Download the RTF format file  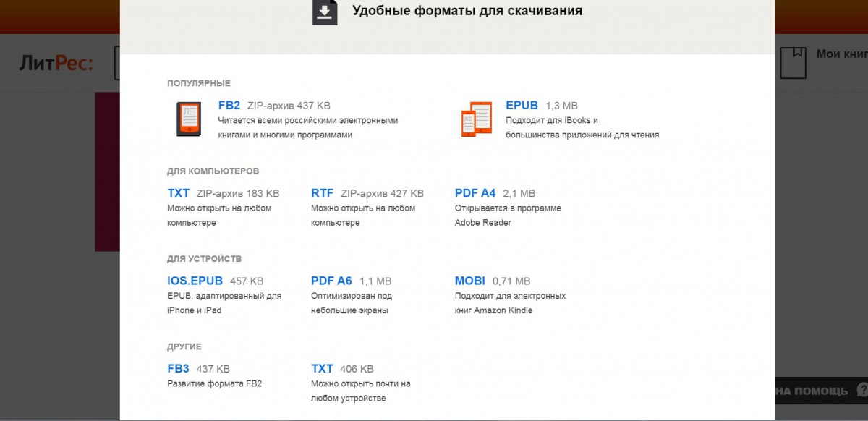tap(323, 193)
